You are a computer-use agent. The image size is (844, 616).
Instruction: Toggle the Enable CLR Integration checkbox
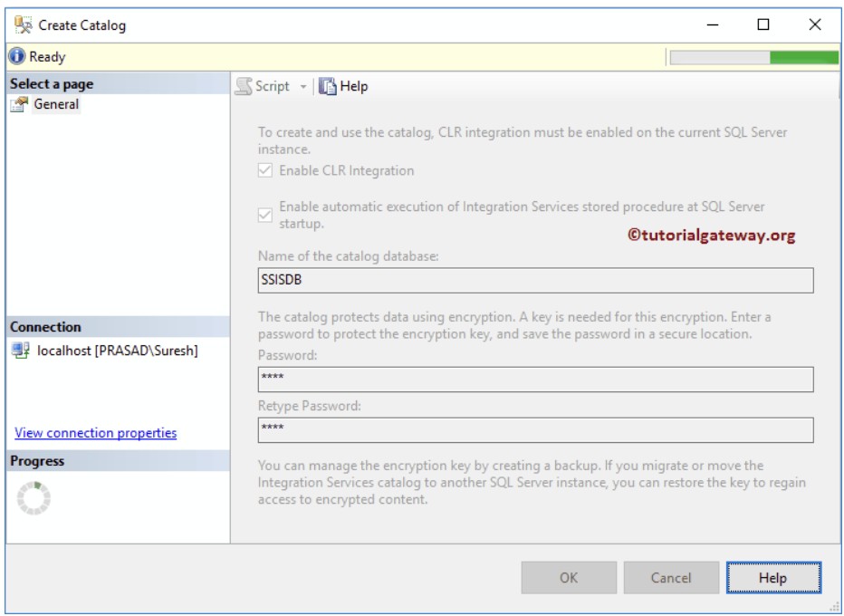(x=264, y=170)
